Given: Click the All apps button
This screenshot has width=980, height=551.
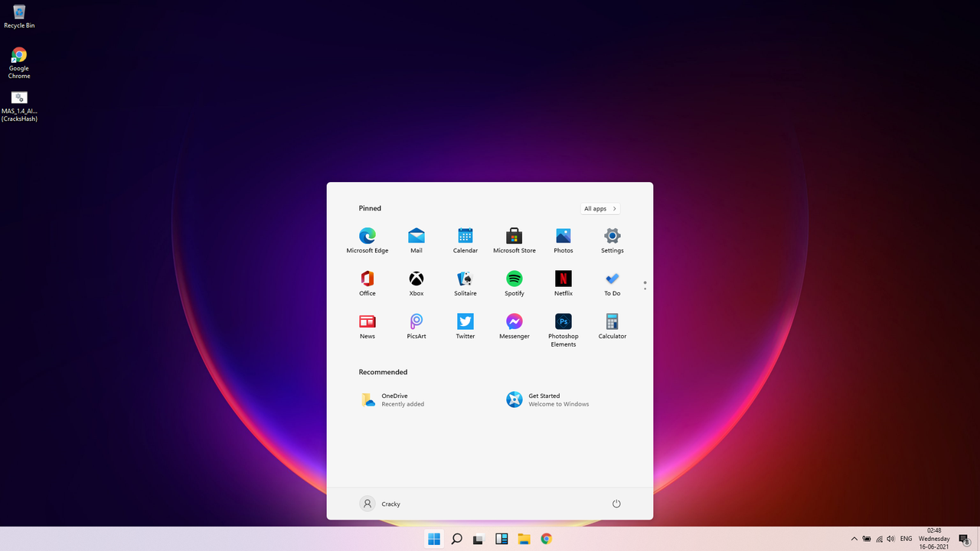Looking at the screenshot, I should click(600, 208).
